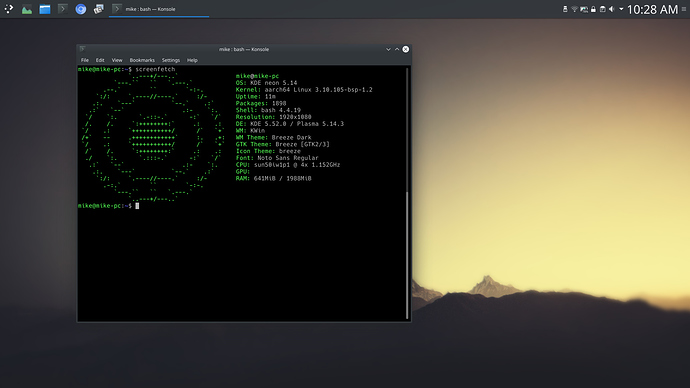Open the Dolphin file manager folder icon
This screenshot has height=388, width=690.
pos(45,9)
